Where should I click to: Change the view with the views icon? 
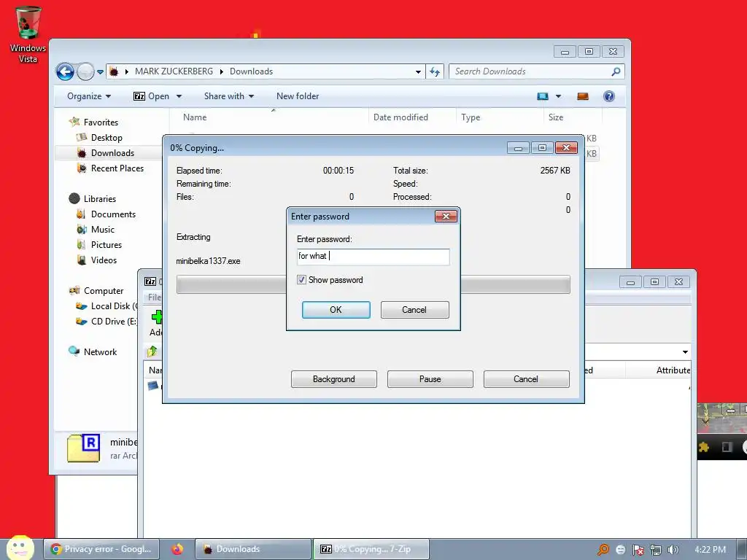[543, 96]
